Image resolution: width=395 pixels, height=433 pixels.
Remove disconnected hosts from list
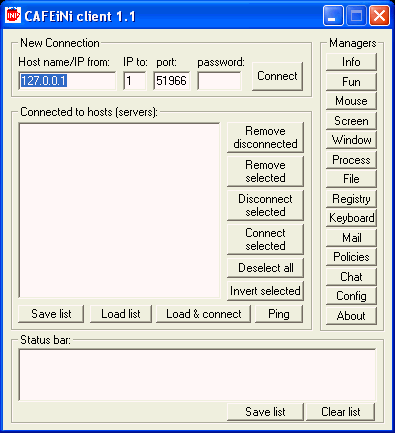[x=265, y=137]
